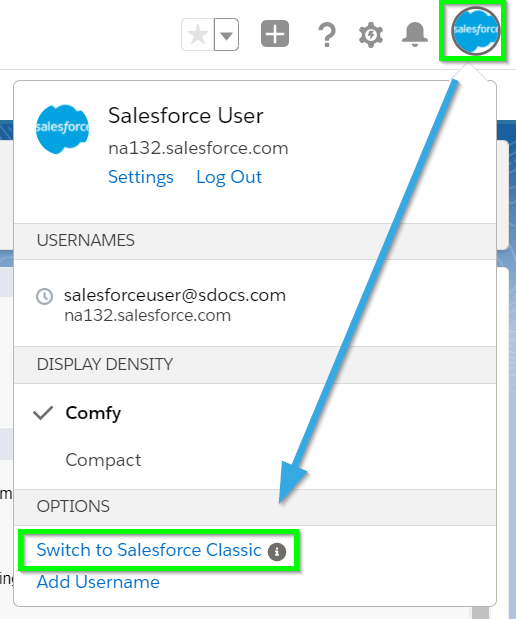Click the Salesforce profile avatar in header
Image resolution: width=516 pixels, height=619 pixels.
(476, 30)
